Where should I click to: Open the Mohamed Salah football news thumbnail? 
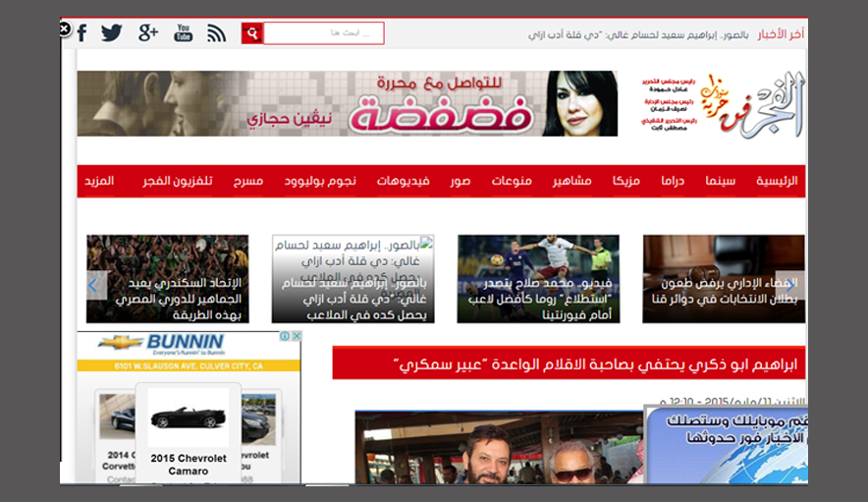538,279
